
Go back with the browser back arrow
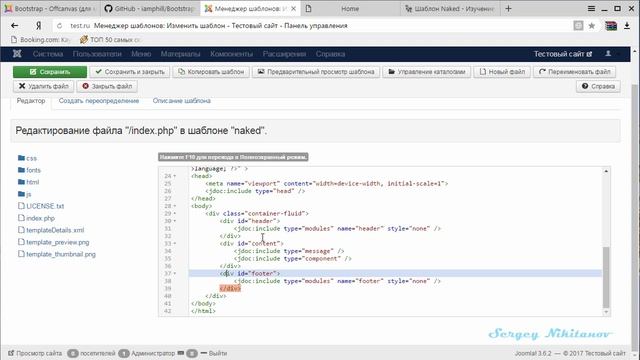tap(15, 25)
